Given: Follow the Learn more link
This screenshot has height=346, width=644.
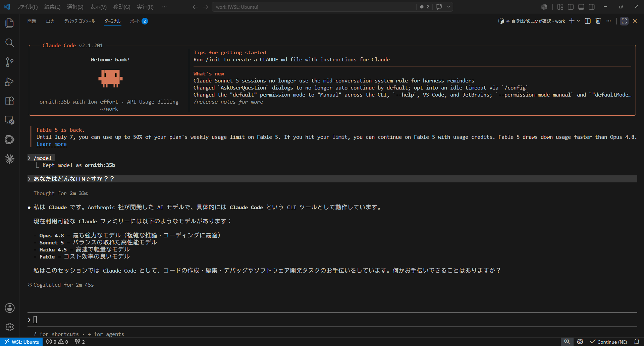Looking at the screenshot, I should point(52,144).
